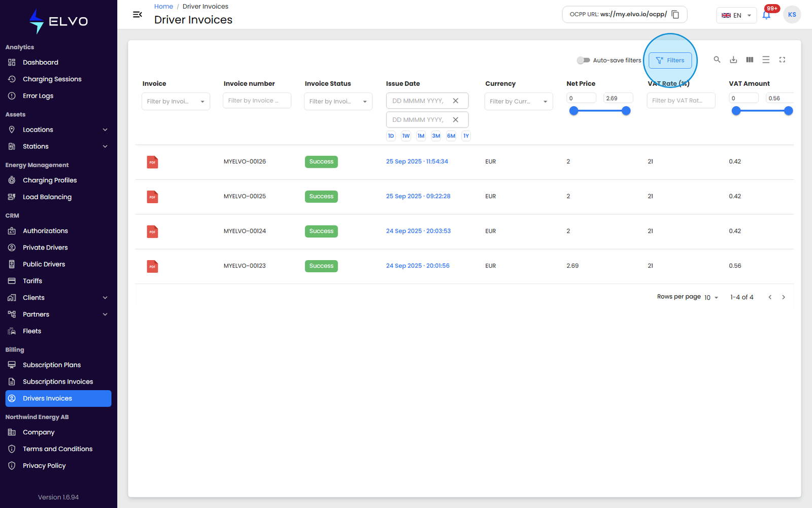Open Invoice Status filter dropdown
The image size is (812, 508).
point(338,102)
